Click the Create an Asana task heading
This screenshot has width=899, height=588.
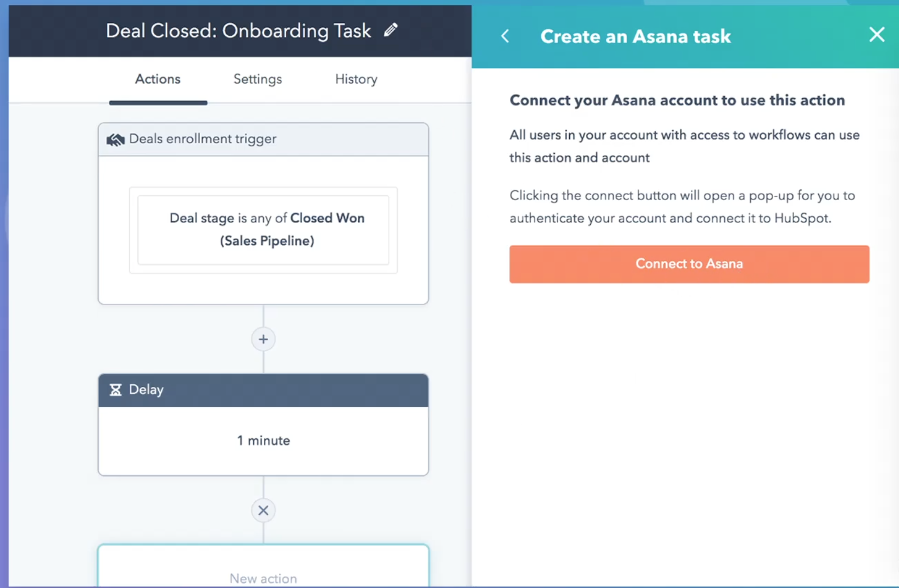635,37
